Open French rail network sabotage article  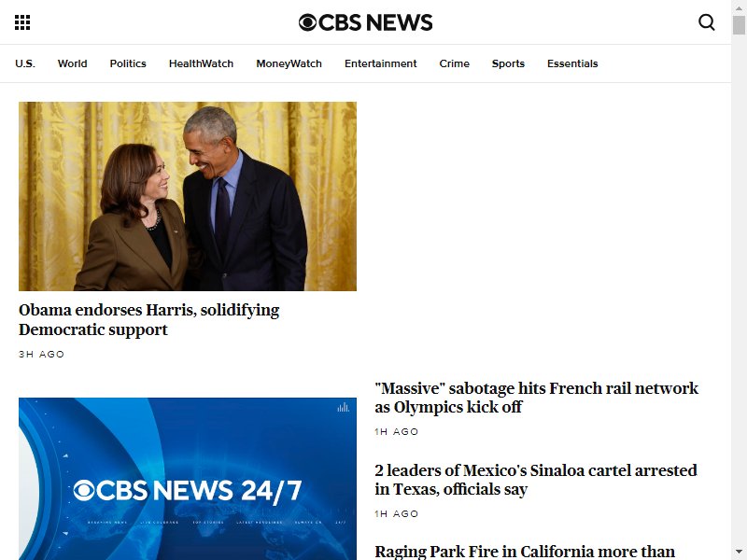pos(536,398)
